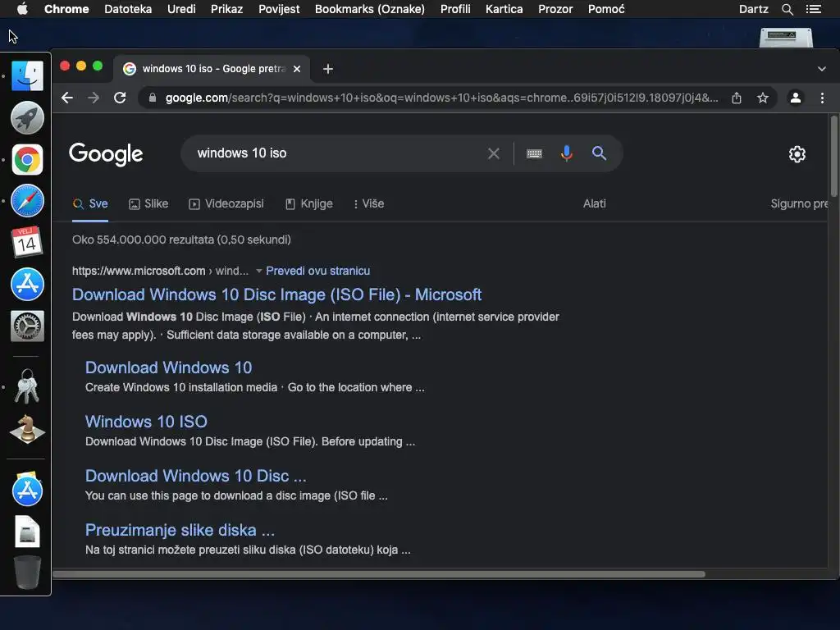Open macOS Spotlight search icon

tap(787, 9)
